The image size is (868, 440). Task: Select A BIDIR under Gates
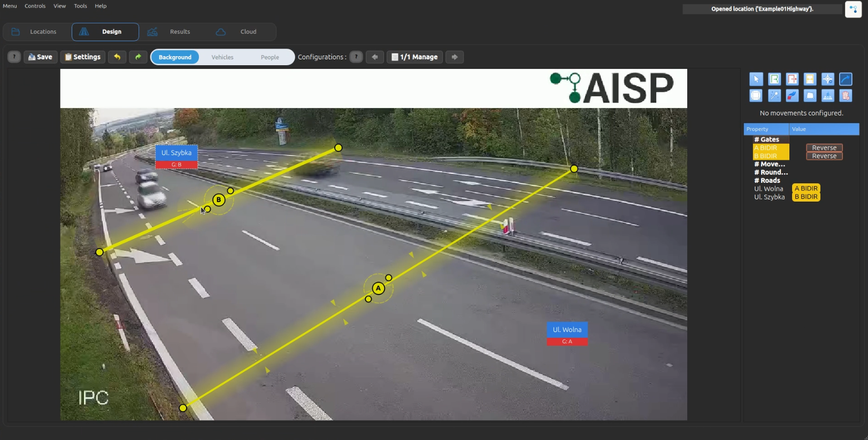(x=771, y=148)
